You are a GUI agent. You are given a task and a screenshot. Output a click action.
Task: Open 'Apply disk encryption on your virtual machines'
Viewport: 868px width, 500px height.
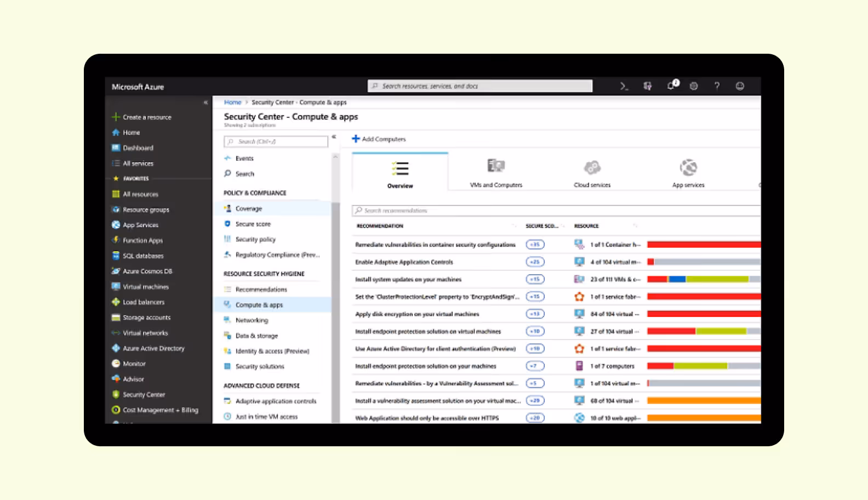417,314
